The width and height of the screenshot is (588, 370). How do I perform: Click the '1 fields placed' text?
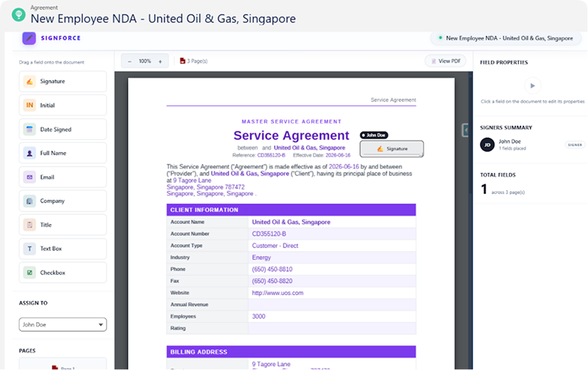click(x=512, y=149)
